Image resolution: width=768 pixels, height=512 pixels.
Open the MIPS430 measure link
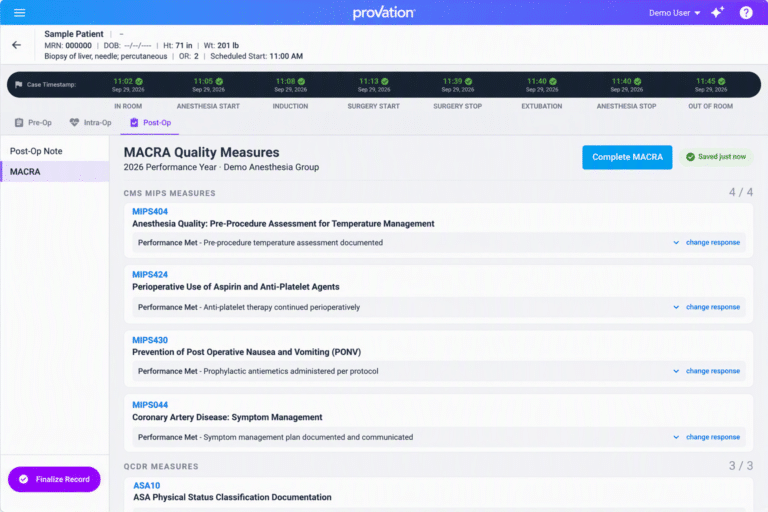pyautogui.click(x=150, y=340)
